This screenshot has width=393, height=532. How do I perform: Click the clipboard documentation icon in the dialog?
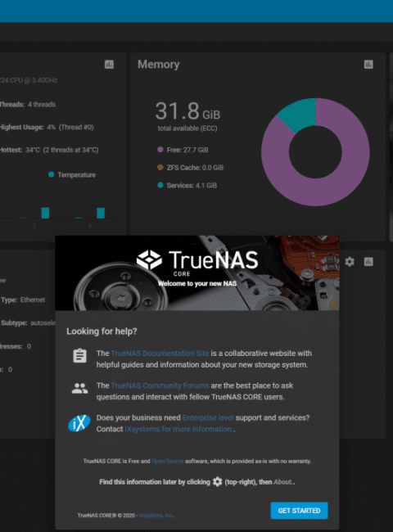(x=79, y=356)
